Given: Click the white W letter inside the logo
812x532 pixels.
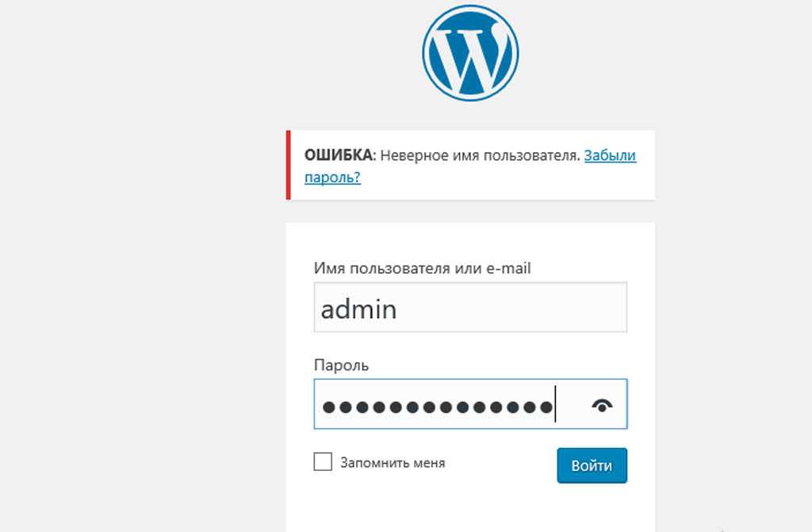Looking at the screenshot, I should [469, 55].
